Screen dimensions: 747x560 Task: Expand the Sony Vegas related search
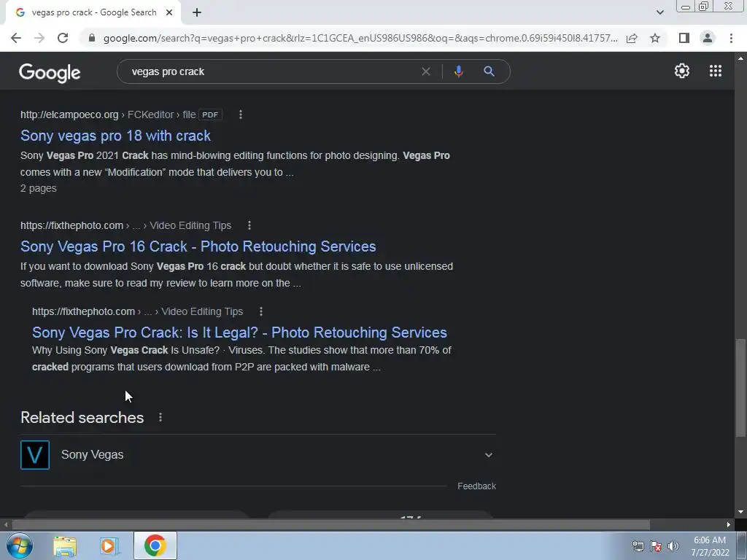(488, 455)
